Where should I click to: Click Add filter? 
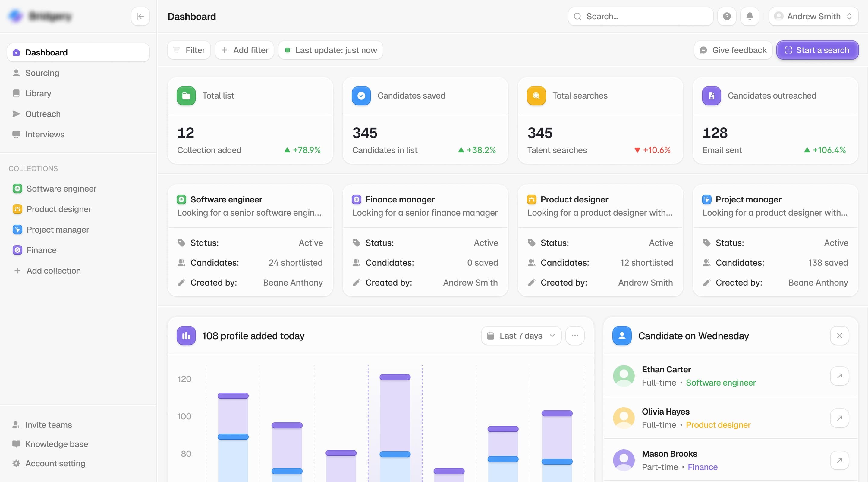[244, 50]
